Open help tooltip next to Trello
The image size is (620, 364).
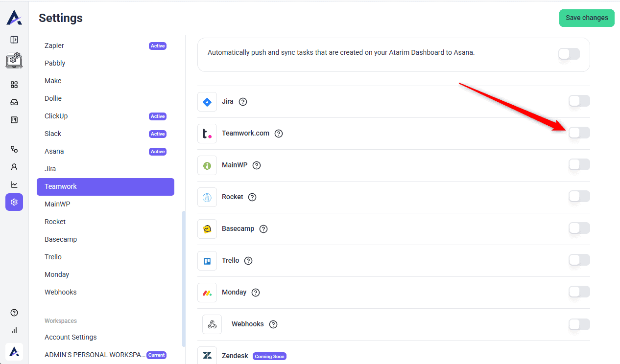click(x=248, y=261)
